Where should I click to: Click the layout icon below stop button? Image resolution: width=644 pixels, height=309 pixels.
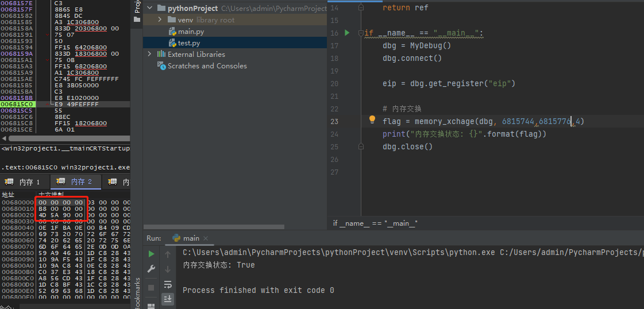point(151,306)
